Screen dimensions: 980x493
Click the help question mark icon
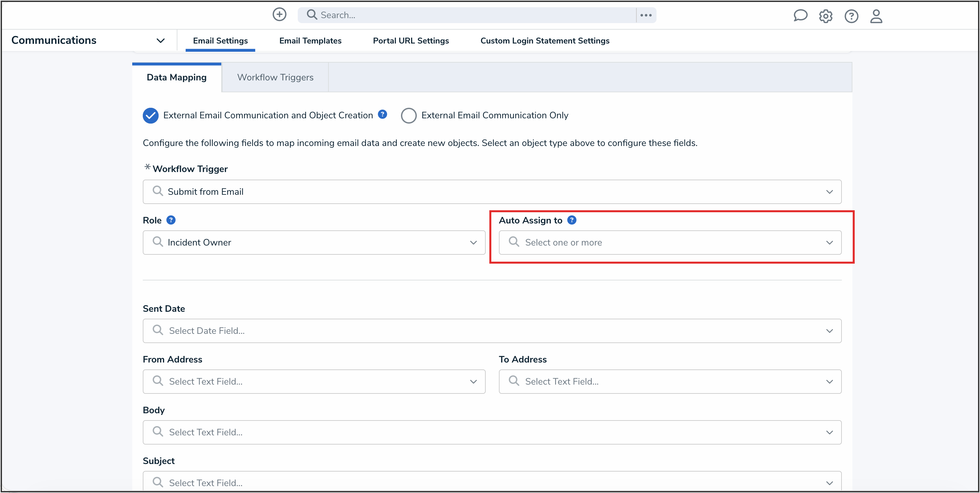click(851, 16)
